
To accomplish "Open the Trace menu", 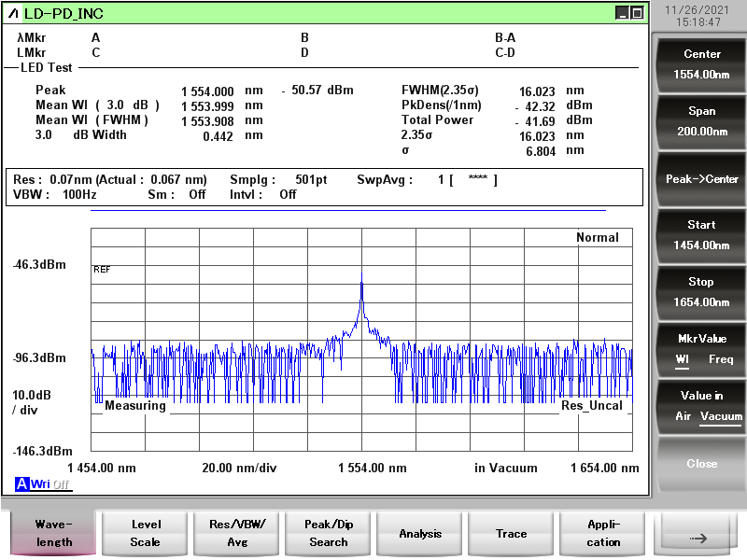I will pyautogui.click(x=512, y=533).
